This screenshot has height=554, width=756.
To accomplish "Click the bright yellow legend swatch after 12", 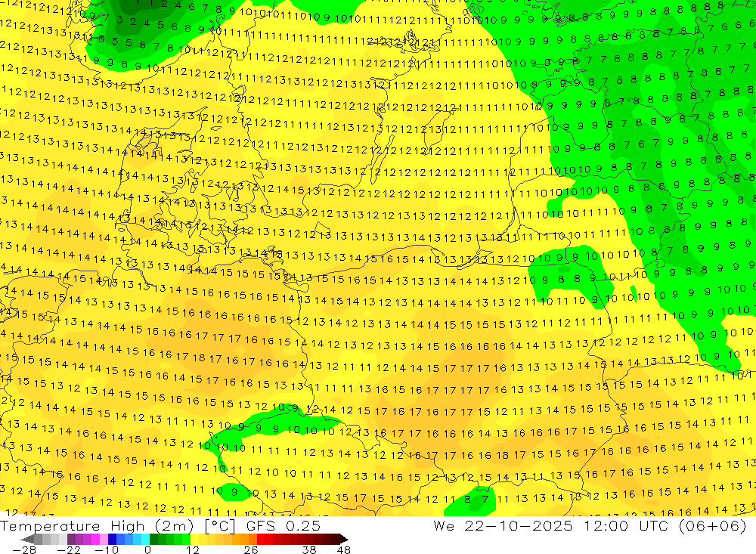I will coord(195,539).
